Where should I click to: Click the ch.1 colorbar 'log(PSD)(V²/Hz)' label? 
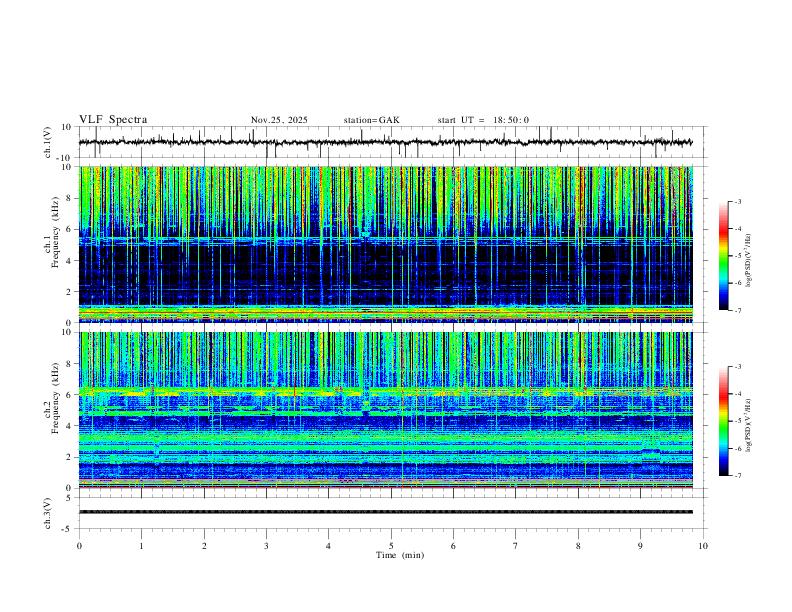[748, 261]
